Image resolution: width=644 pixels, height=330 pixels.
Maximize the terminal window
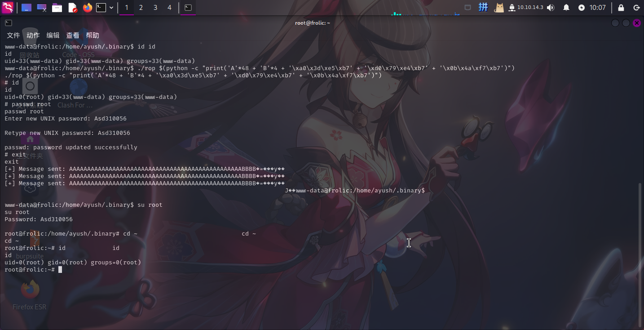626,23
